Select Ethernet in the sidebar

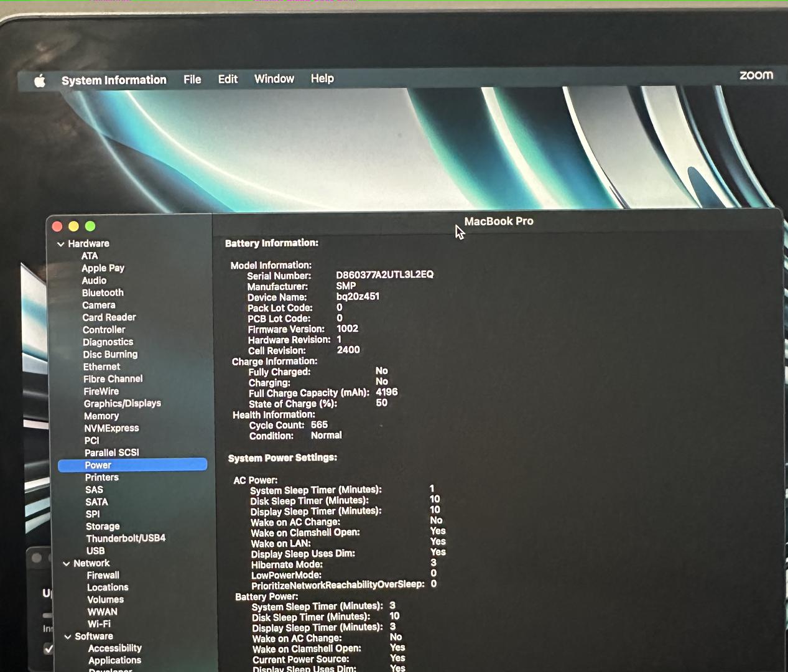coord(101,366)
